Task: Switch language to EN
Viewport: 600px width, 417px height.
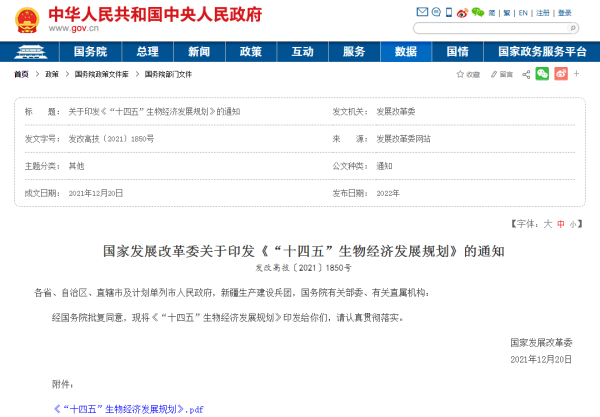Action: click(x=523, y=13)
